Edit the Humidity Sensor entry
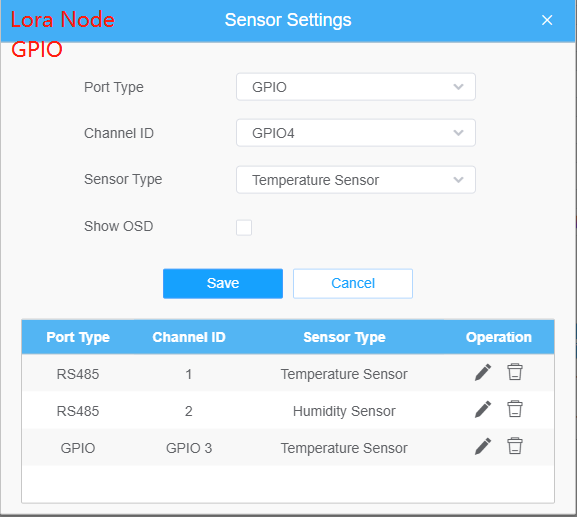 tap(483, 409)
